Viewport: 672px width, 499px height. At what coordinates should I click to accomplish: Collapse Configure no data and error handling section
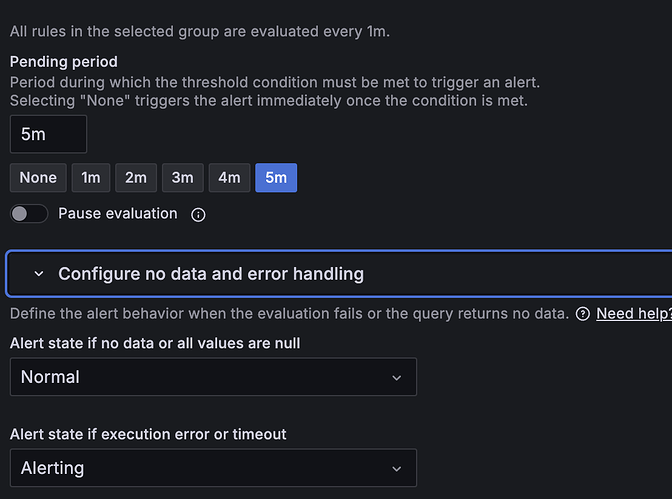tap(339, 274)
